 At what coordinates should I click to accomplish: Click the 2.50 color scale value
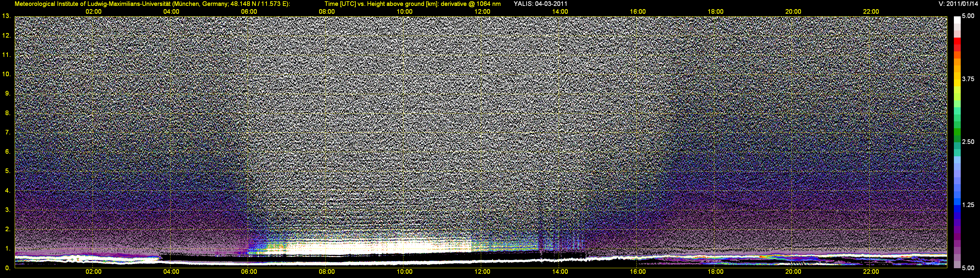pyautogui.click(x=968, y=142)
